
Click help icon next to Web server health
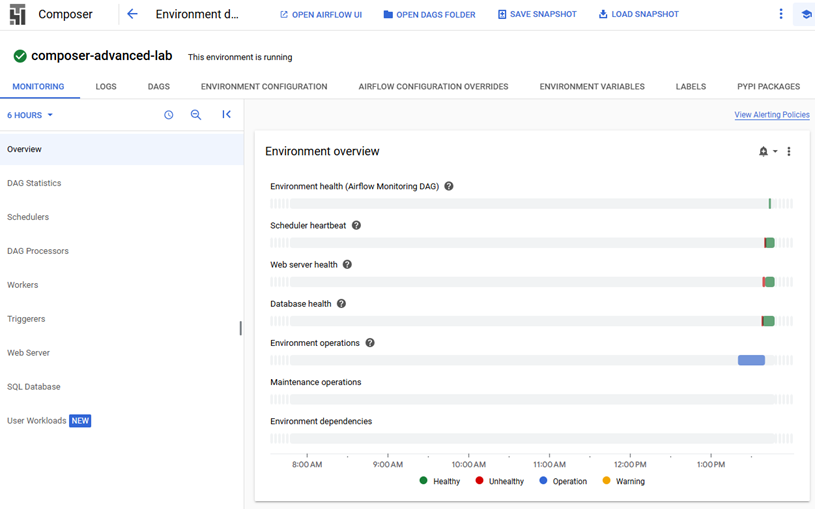pos(347,264)
